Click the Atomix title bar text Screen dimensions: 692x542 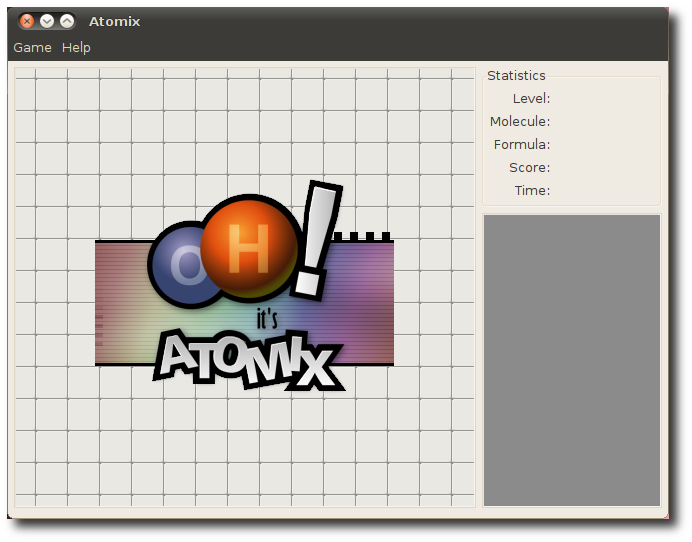[114, 21]
